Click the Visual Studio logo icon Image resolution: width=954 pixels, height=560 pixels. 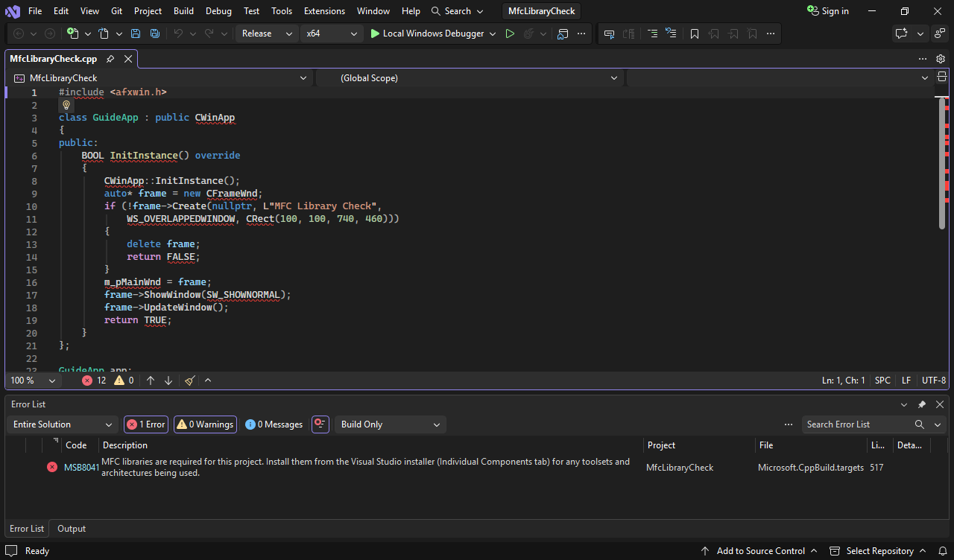point(13,11)
